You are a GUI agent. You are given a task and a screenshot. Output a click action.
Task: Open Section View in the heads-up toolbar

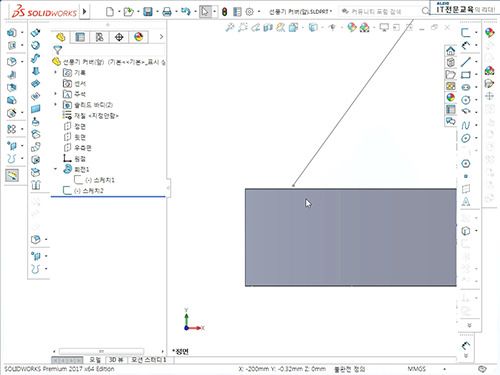[268, 27]
